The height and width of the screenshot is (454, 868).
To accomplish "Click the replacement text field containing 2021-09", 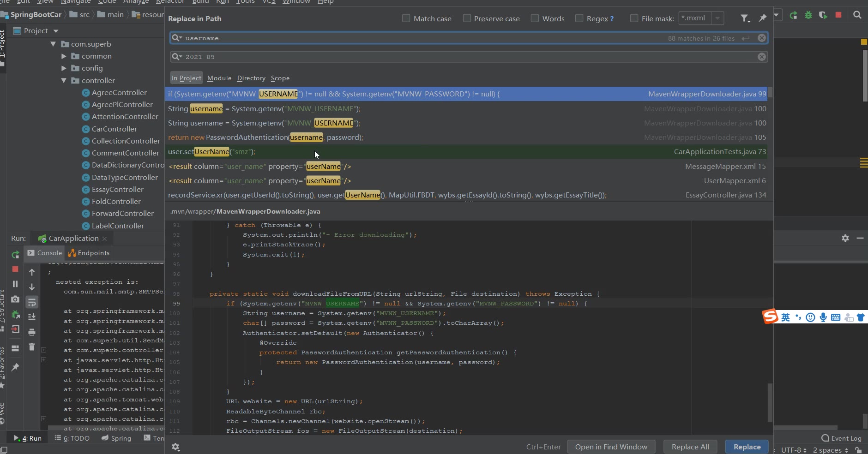I will tap(462, 57).
